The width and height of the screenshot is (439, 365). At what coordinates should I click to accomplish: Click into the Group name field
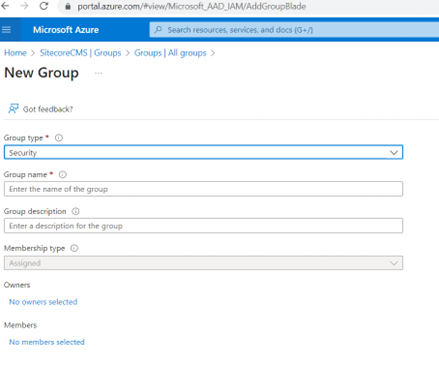[x=203, y=189]
